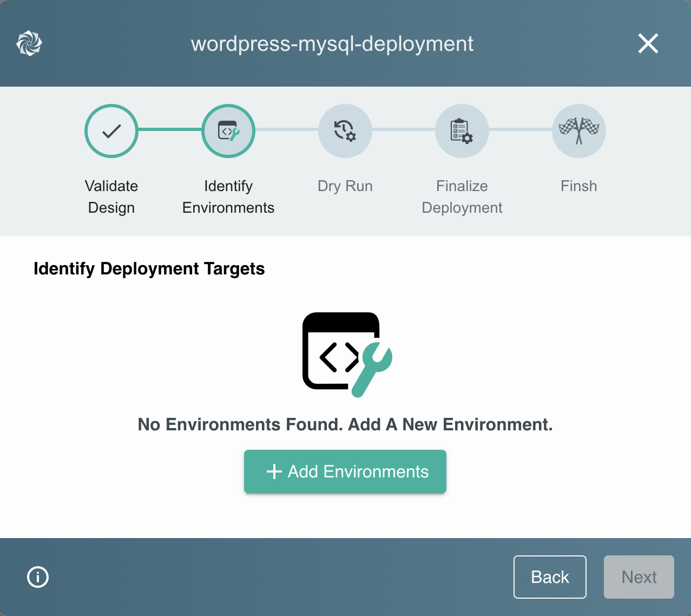The width and height of the screenshot is (691, 616).
Task: Select the Identify Environments wrench icon
Action: click(x=228, y=131)
